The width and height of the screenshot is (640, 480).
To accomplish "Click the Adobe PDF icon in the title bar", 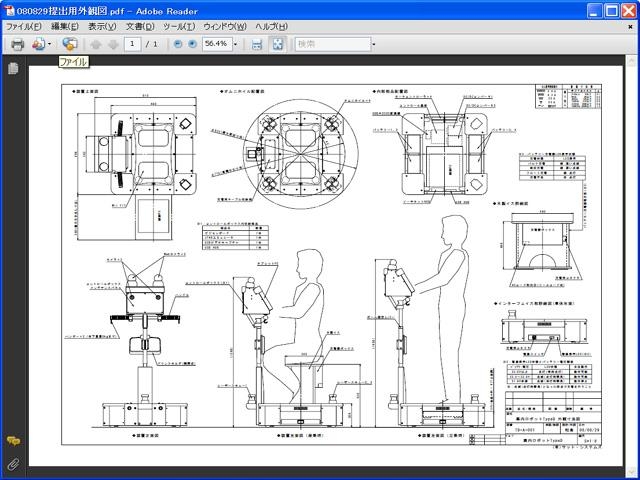I will pos(8,11).
